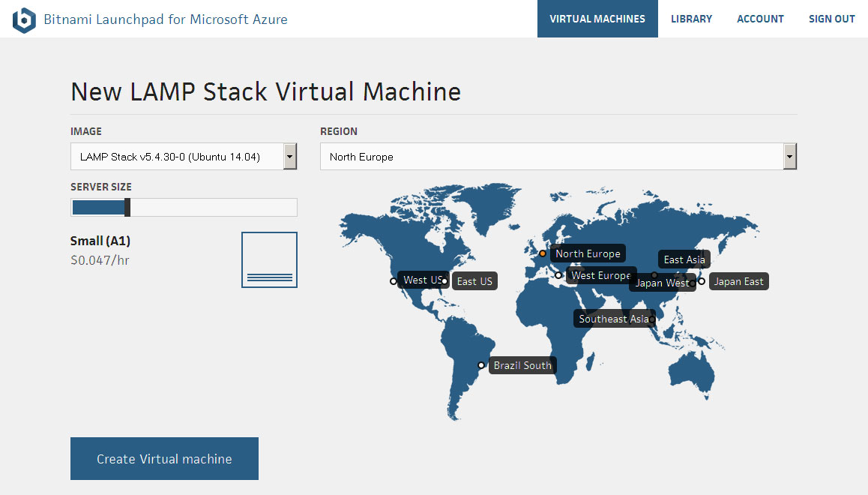Click the New LAMP Stack Virtual Machine heading
The height and width of the screenshot is (495, 868).
point(265,91)
